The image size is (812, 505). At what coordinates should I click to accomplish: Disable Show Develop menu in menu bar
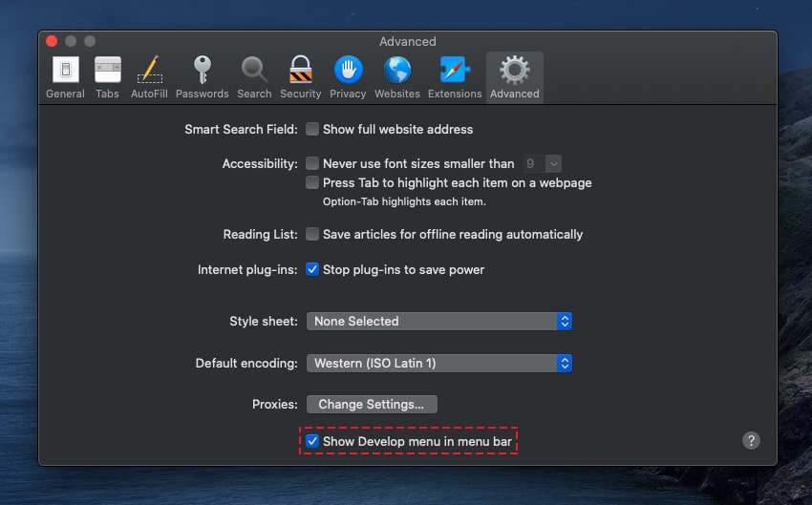pos(312,441)
